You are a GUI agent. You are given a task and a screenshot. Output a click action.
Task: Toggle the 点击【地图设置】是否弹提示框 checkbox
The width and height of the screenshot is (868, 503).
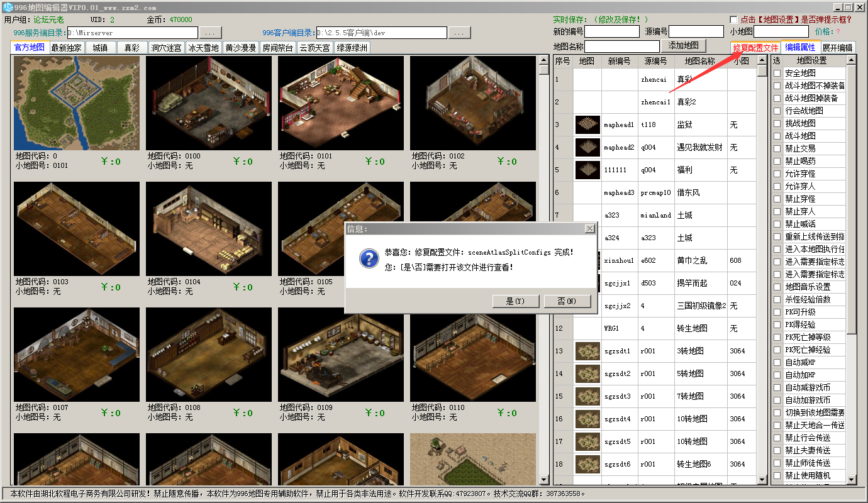(x=733, y=19)
